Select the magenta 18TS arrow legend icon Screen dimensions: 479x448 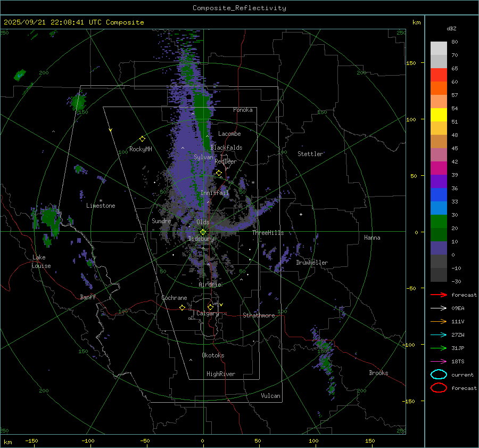click(438, 361)
